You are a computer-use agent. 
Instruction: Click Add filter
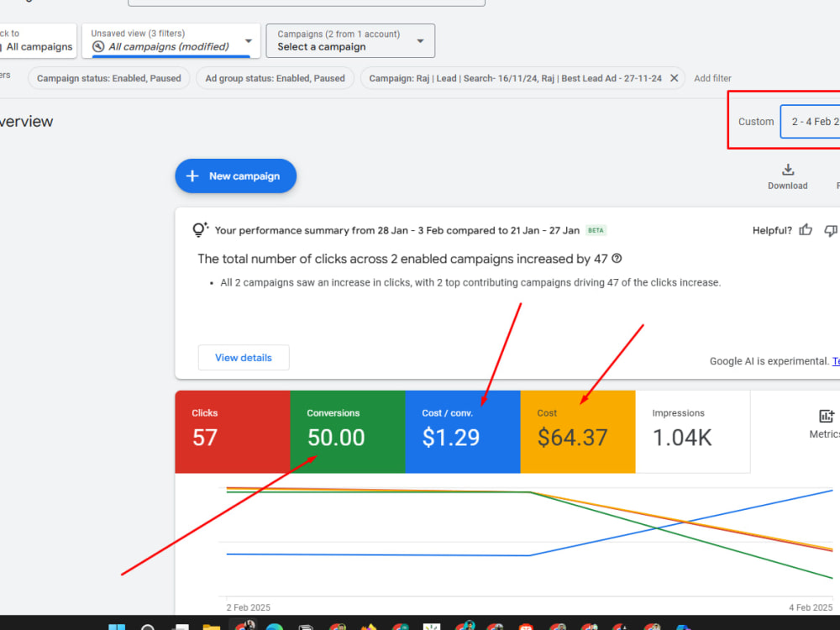click(712, 78)
